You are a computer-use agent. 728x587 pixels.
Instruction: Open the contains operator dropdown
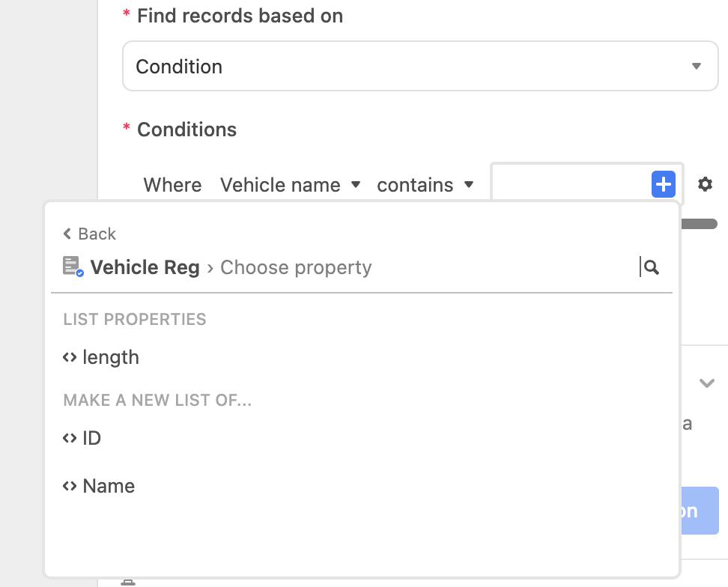425,185
